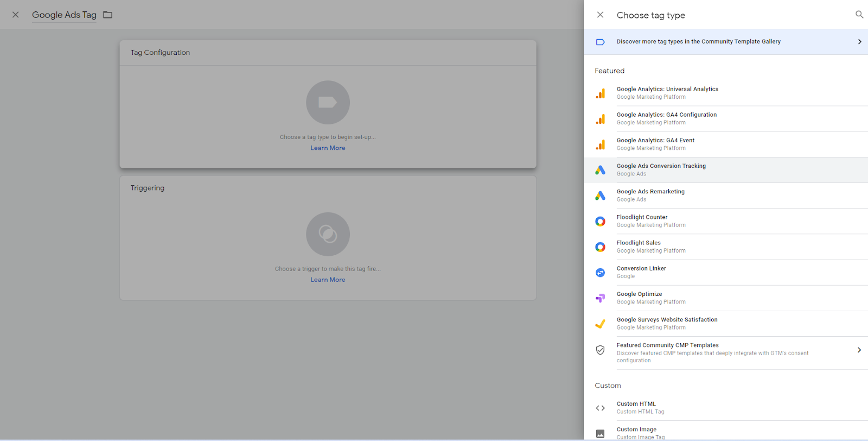Close the Choose tag type panel
The width and height of the screenshot is (868, 441).
(x=600, y=15)
